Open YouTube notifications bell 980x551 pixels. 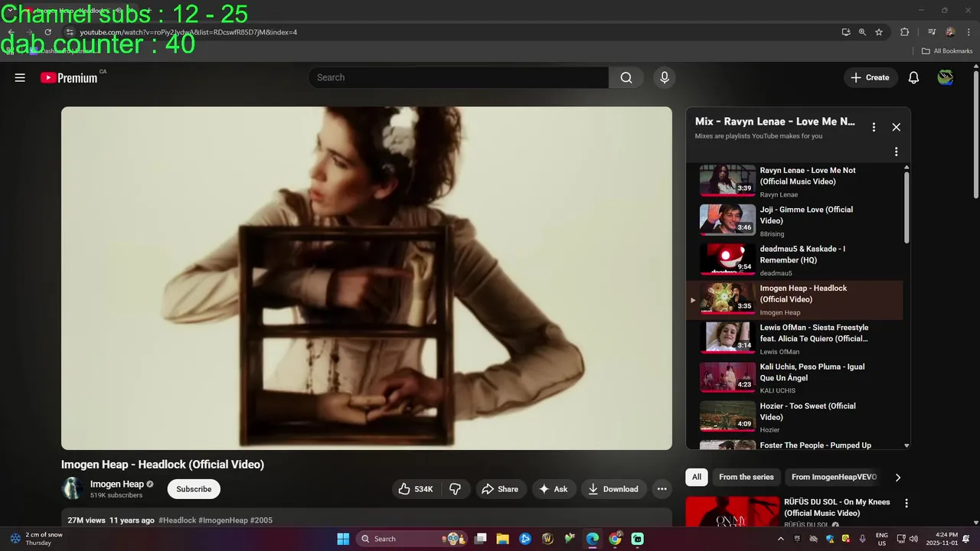point(913,77)
